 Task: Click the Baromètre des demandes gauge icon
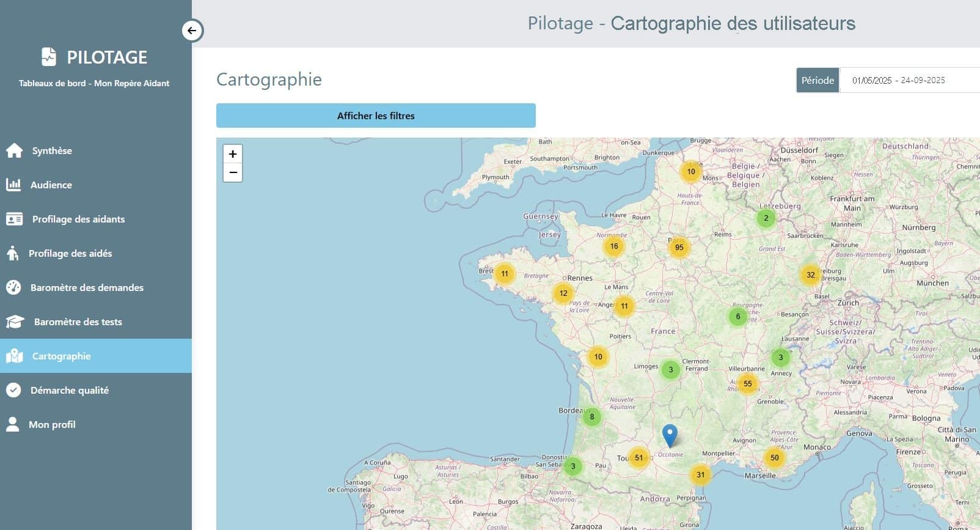[x=13, y=287]
